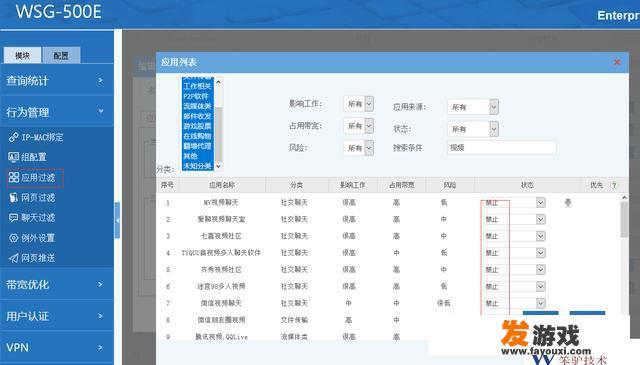Open the status dropdown for 迷宫98多人视频

540,286
